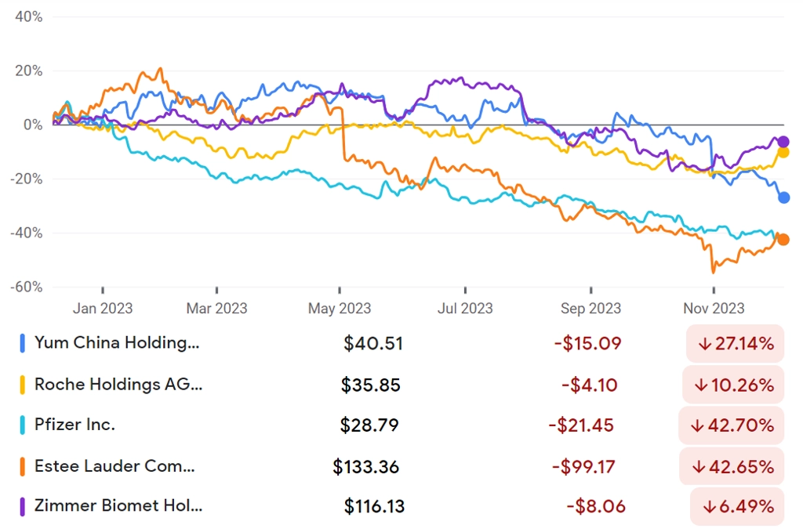
Task: Click the purple endpoint dot on the chart
Action: pyautogui.click(x=783, y=142)
